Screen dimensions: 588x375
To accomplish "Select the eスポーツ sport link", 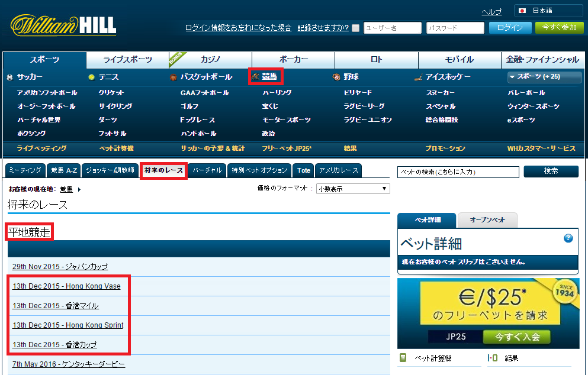I will click(x=521, y=120).
